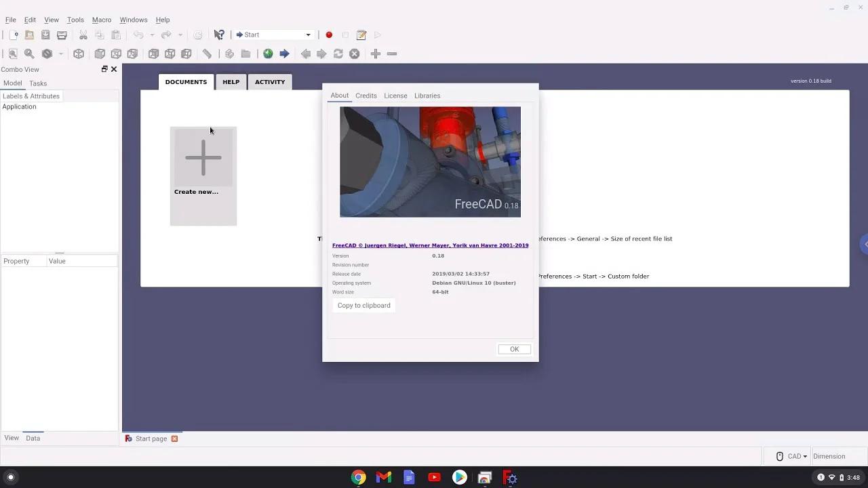Screen dimensions: 868x488
Task: Fit the whole content in the view
Action: pos(13,54)
